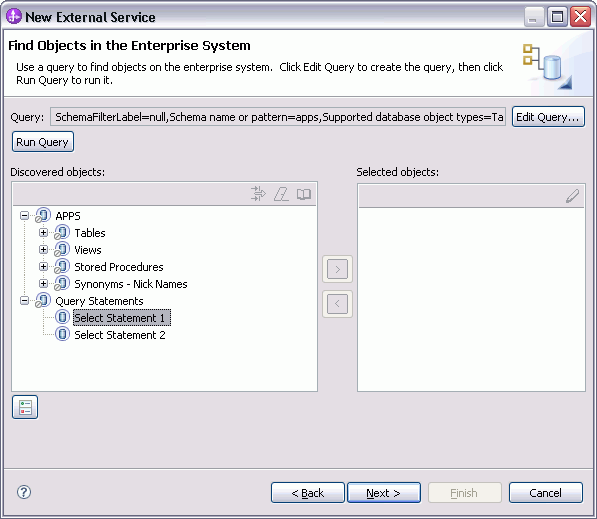Click the right arrow add-to-selected button
This screenshot has width=597, height=519.
coord(337,269)
